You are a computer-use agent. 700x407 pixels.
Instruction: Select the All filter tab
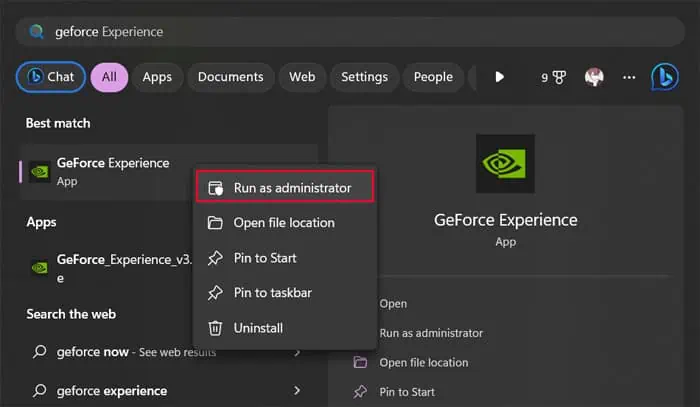point(109,77)
